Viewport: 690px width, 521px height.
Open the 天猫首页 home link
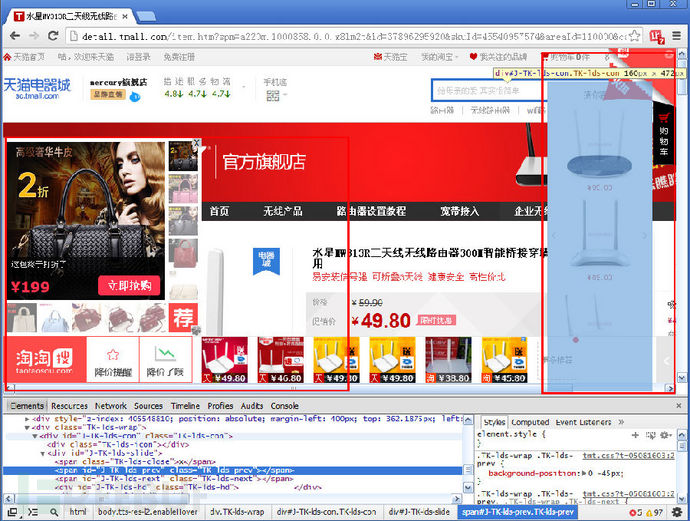(24, 57)
